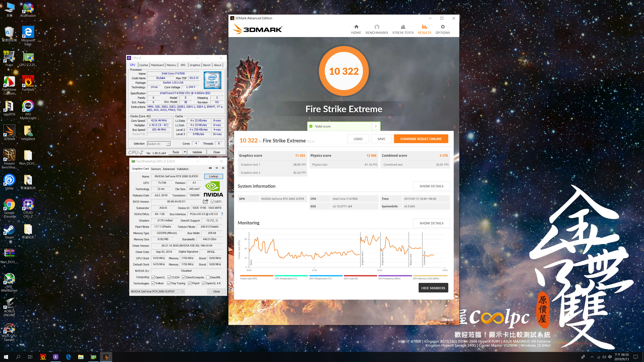This screenshot has width=644, height=362.
Task: Click GPU-Z Lookup button
Action: coord(213,176)
